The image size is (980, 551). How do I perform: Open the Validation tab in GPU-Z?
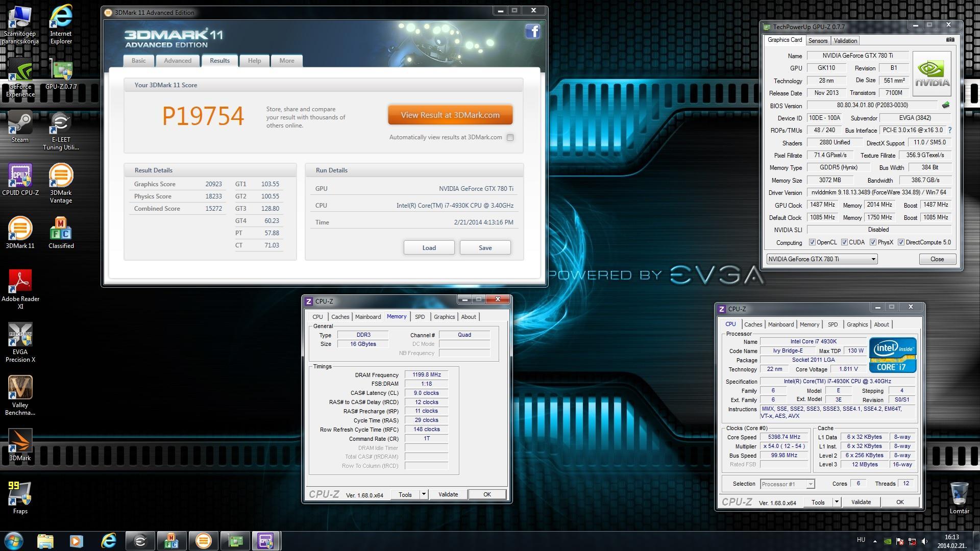click(x=845, y=41)
